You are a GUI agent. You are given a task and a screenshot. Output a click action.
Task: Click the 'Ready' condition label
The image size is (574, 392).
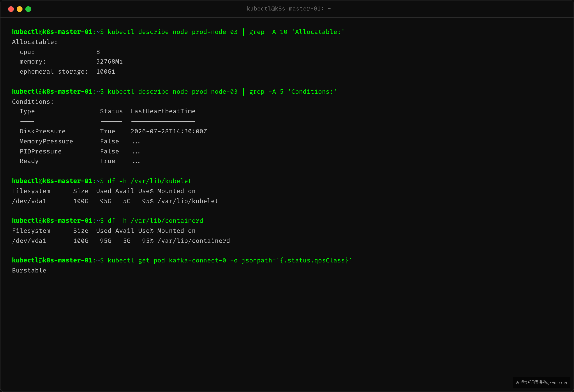tap(29, 161)
